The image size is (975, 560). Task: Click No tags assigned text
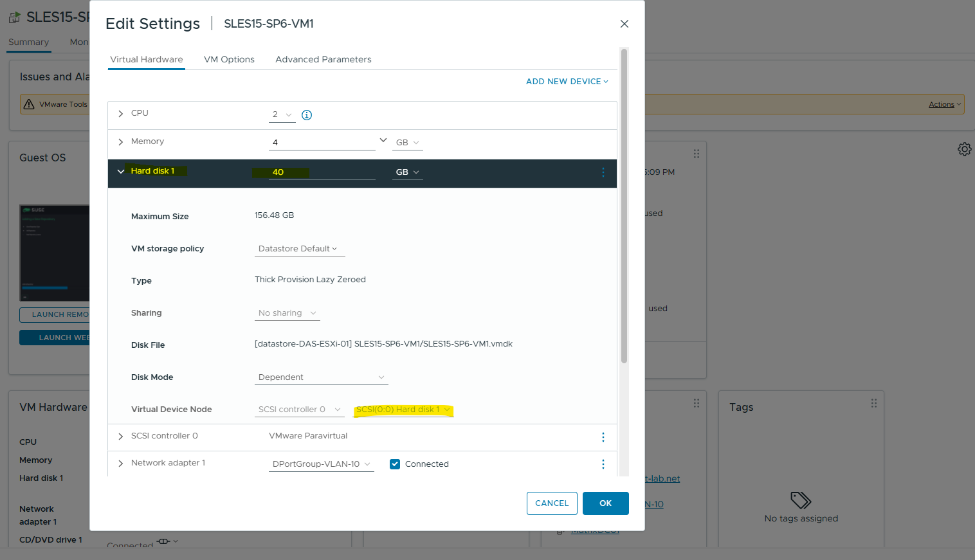[801, 519]
